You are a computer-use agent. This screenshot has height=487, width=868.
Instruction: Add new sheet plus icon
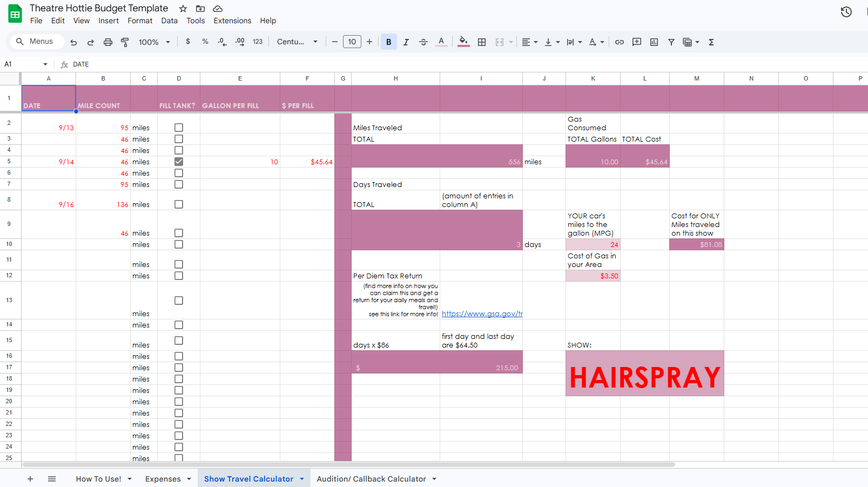tap(30, 479)
